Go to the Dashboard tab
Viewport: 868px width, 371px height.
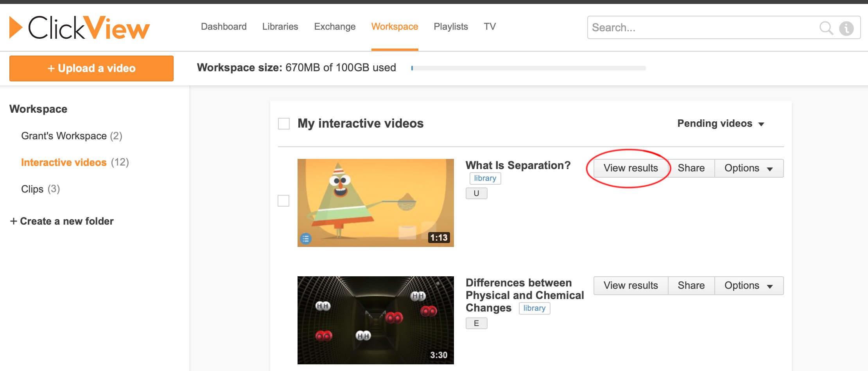point(224,27)
